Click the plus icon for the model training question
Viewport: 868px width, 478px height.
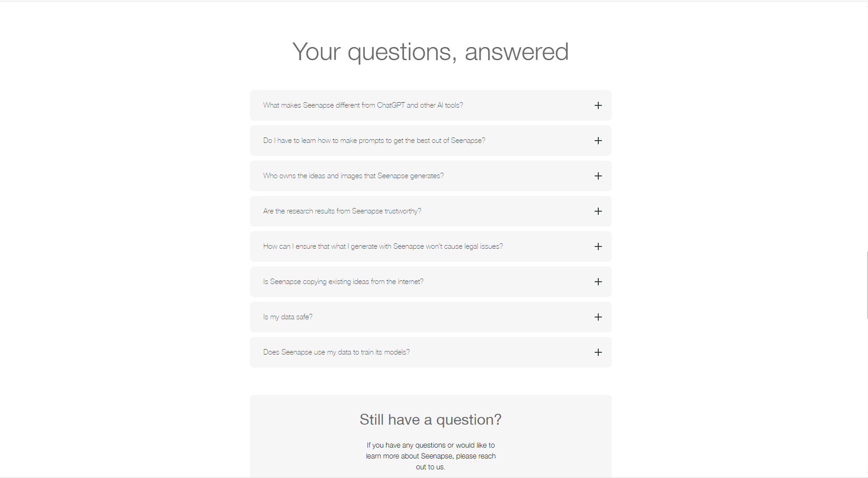(x=598, y=352)
